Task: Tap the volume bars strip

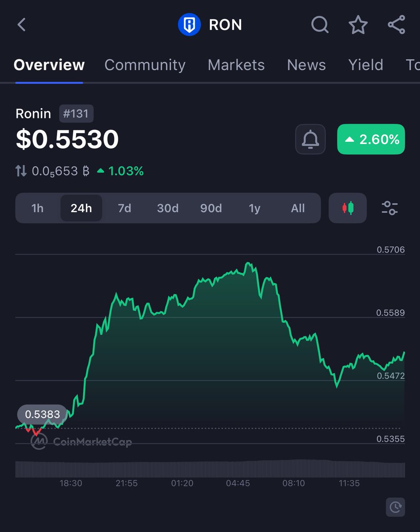Action: [x=210, y=469]
